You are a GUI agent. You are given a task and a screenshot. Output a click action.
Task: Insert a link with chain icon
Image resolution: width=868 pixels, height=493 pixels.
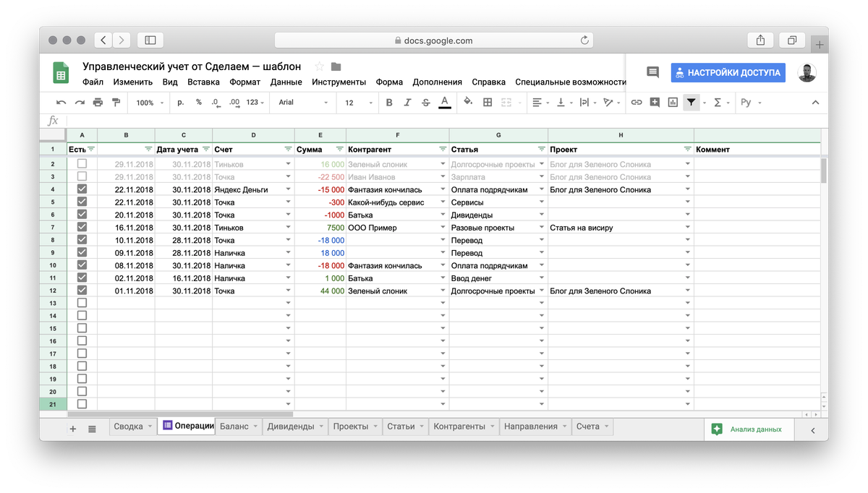tap(637, 103)
